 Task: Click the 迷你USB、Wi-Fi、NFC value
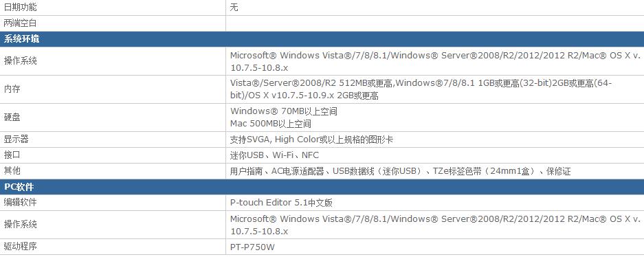[274, 155]
